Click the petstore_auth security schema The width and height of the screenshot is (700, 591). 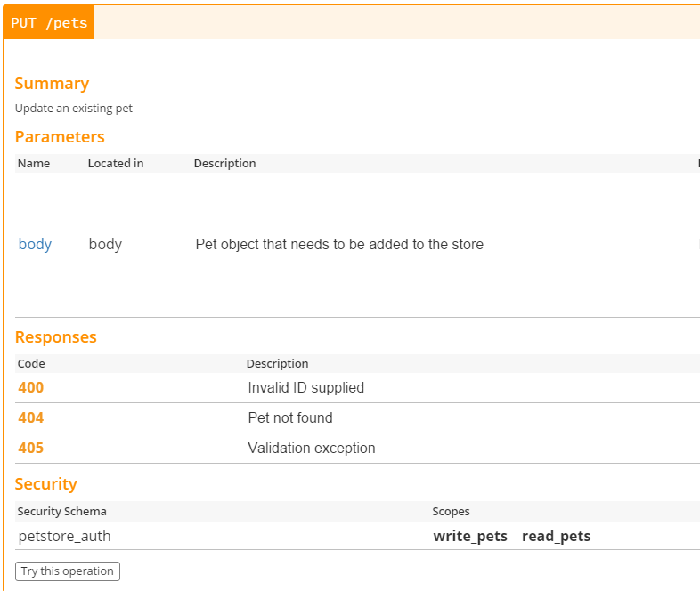tap(64, 536)
